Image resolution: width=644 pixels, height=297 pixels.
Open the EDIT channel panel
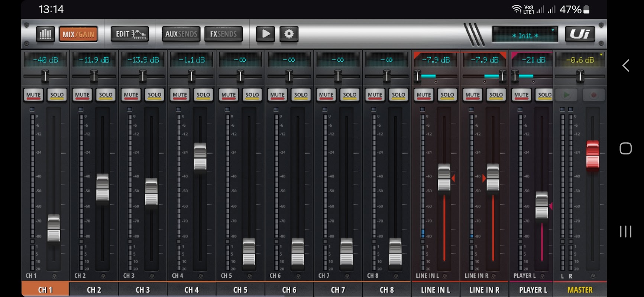tap(130, 34)
